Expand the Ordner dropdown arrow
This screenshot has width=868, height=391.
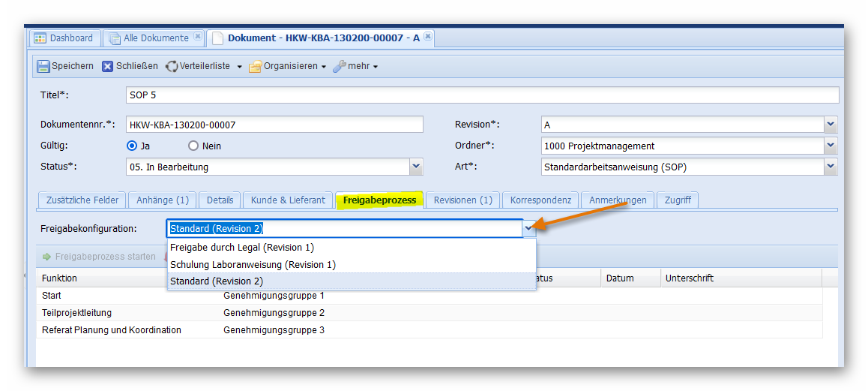[x=830, y=146]
